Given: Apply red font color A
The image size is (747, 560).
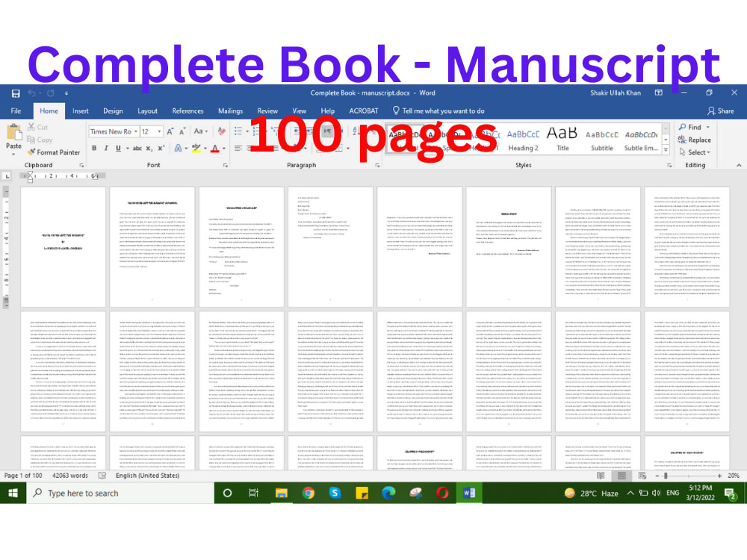Looking at the screenshot, I should [x=215, y=148].
